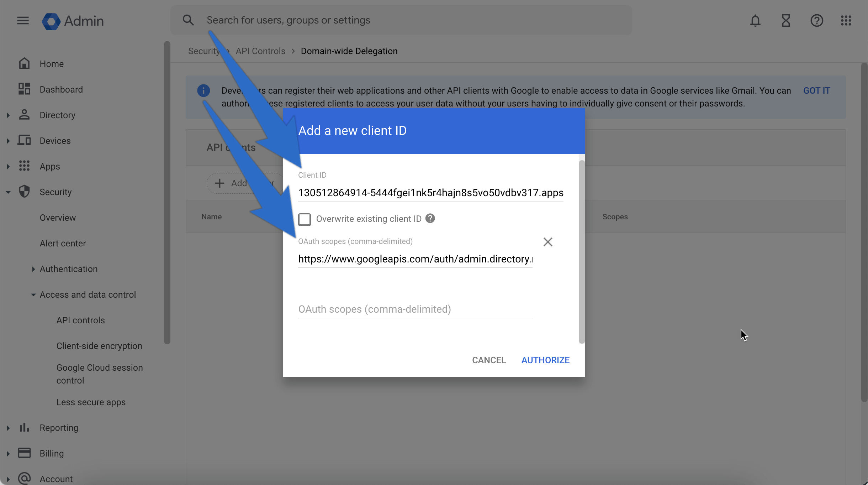
Task: Click the Account at-sign icon
Action: click(x=24, y=478)
